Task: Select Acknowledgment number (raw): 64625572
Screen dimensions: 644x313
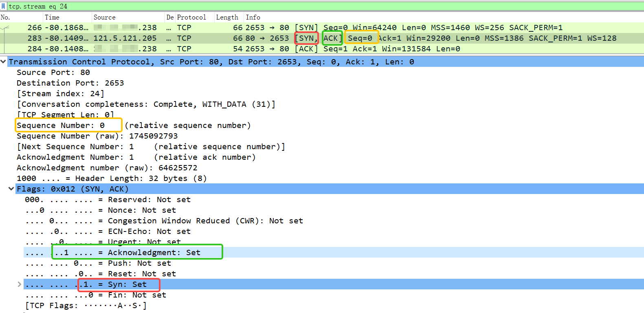Action: pyautogui.click(x=107, y=168)
